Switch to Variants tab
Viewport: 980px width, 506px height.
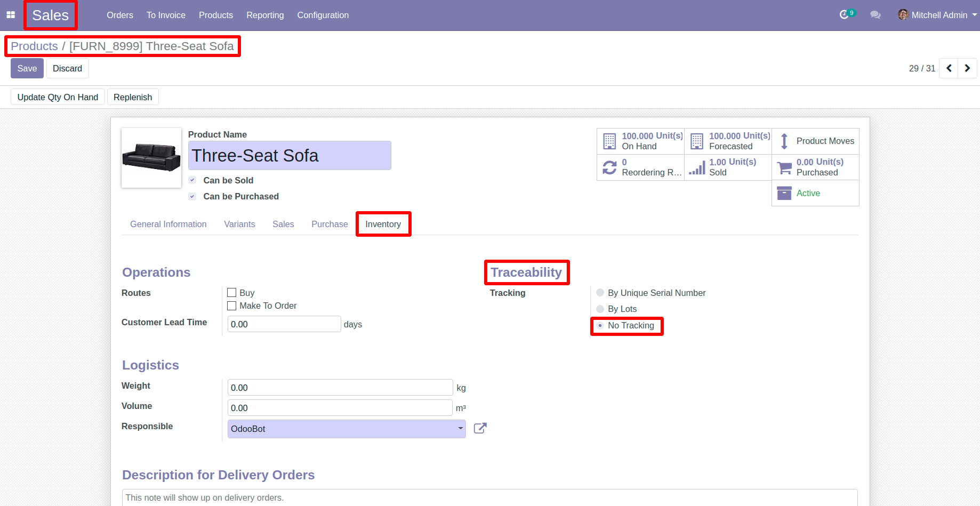[239, 224]
